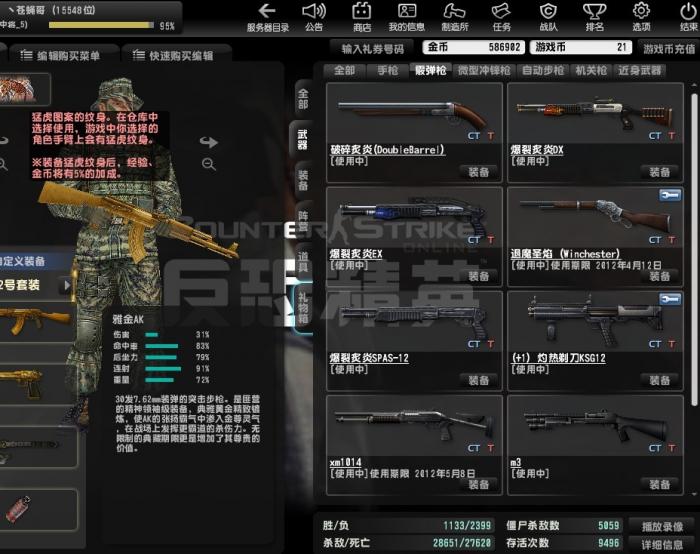Switch to the 自动步枪 rifle tab
This screenshot has width=700, height=554.
coord(543,71)
